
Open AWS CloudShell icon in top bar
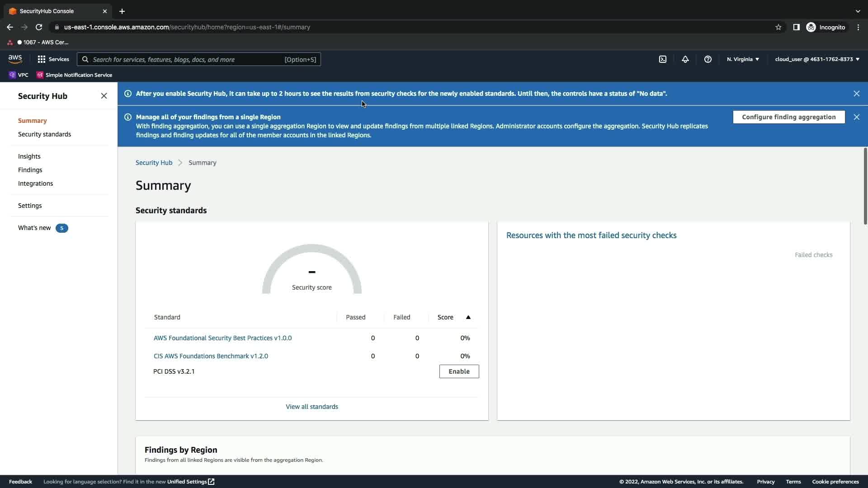point(662,59)
